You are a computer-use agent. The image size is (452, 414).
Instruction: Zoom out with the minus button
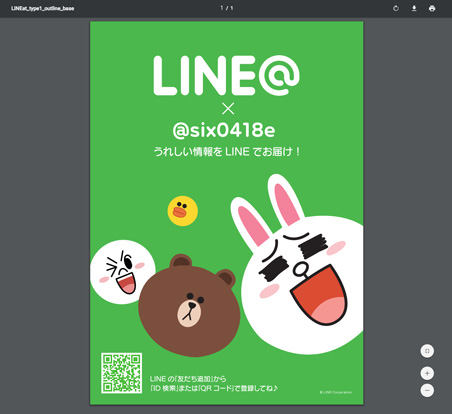pos(427,390)
